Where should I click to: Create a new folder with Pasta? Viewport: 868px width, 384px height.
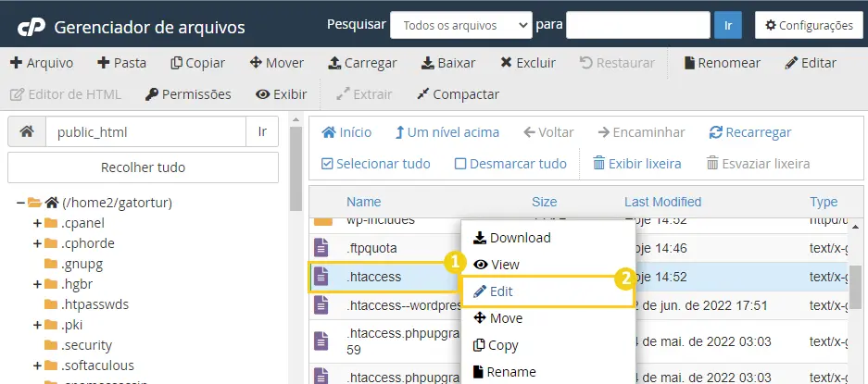pyautogui.click(x=121, y=63)
